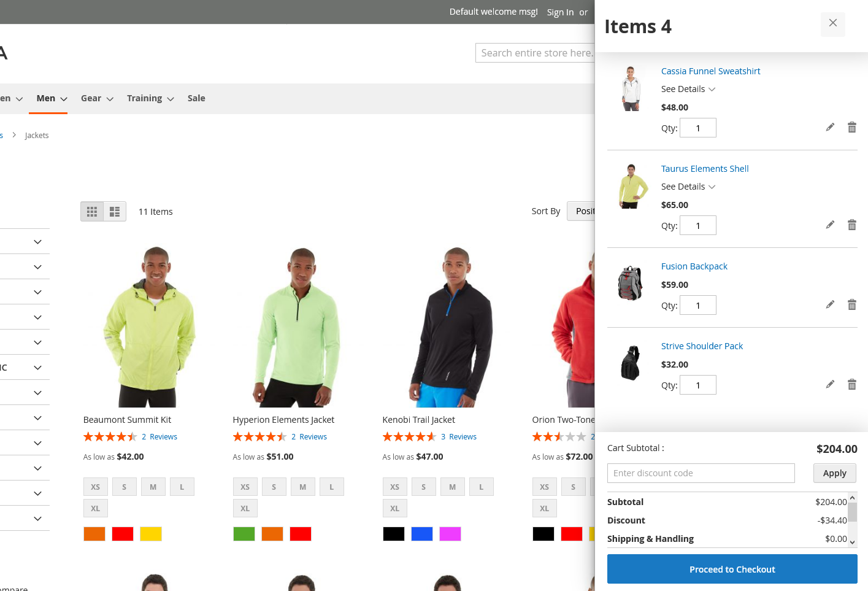
Task: Open the Gear menu dropdown
Action: [x=97, y=99]
